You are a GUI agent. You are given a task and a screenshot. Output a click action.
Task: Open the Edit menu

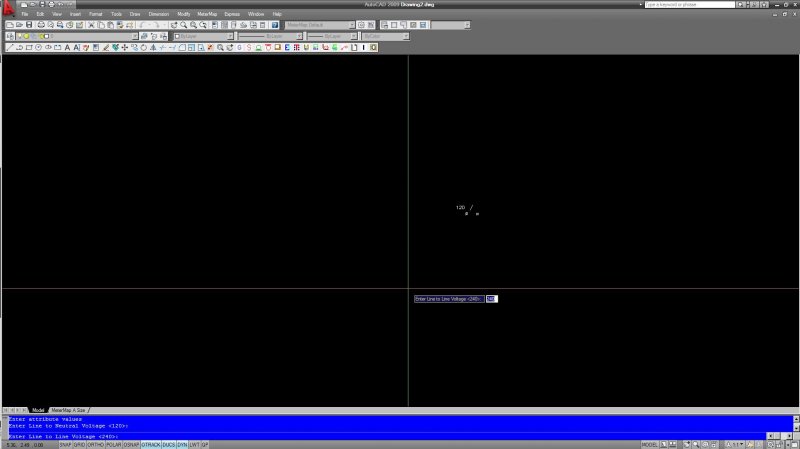[40, 14]
